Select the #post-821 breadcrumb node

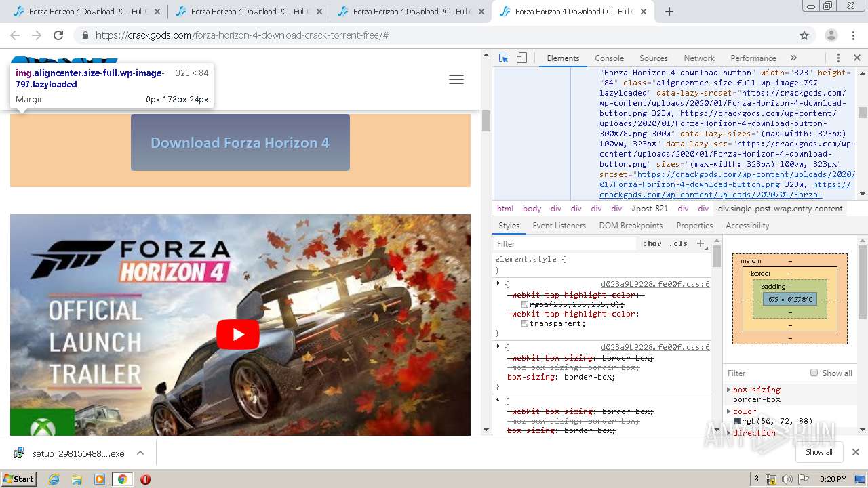click(x=650, y=209)
